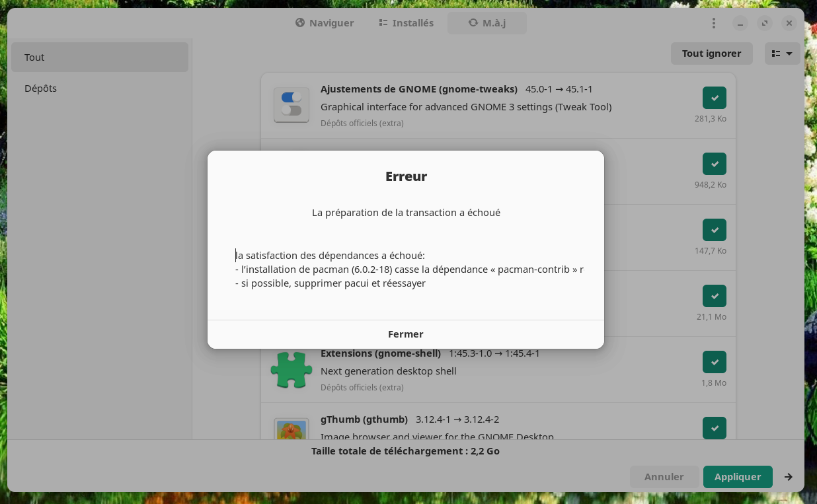817x504 pixels.
Task: Switch to the Installés tab
Action: pyautogui.click(x=407, y=23)
